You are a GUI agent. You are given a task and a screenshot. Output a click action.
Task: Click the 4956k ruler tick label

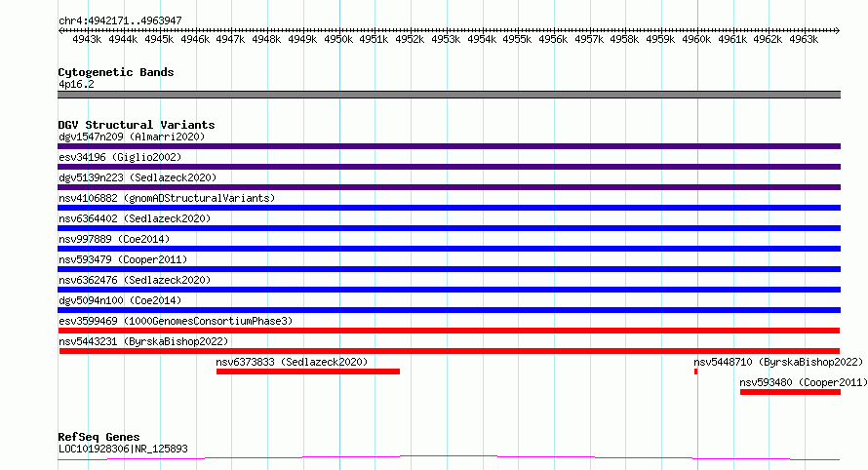[553, 39]
